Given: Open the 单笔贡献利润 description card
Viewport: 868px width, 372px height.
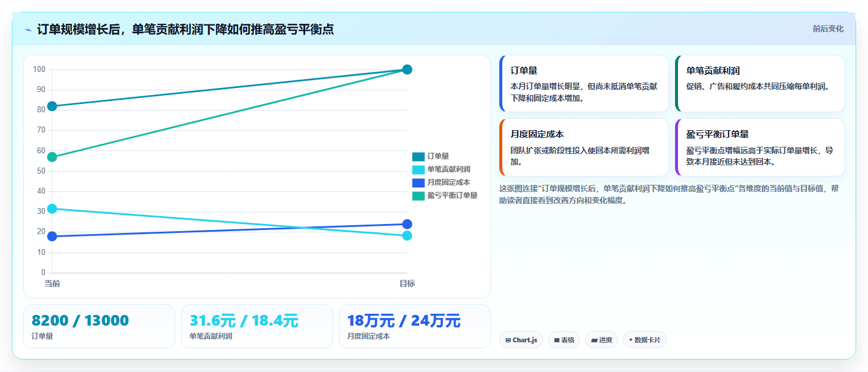Looking at the screenshot, I should click(760, 84).
